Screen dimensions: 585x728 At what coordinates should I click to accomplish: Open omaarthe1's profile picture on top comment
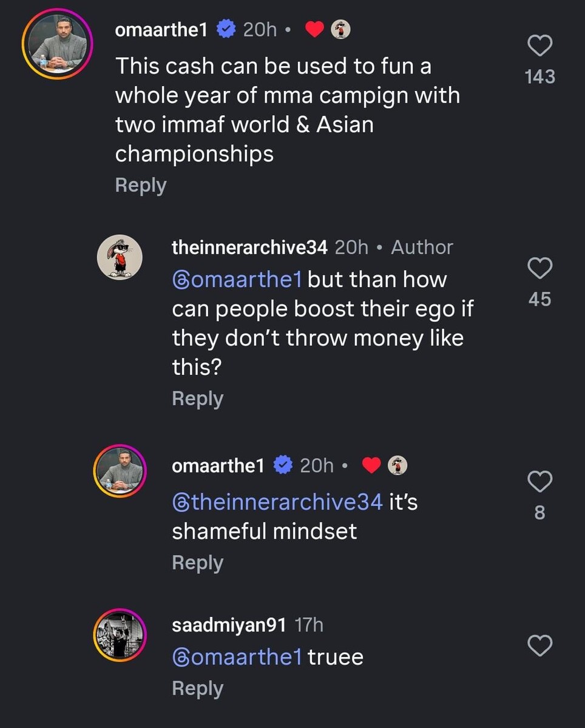57,44
